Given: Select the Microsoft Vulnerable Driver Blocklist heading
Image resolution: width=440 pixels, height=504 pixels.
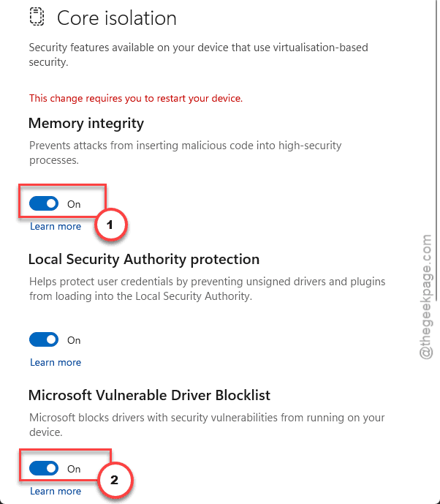Looking at the screenshot, I should click(x=149, y=395).
